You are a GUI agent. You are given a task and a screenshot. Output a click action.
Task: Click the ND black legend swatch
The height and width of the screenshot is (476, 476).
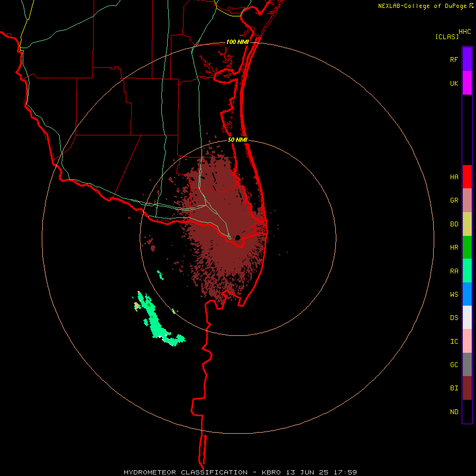(x=467, y=411)
